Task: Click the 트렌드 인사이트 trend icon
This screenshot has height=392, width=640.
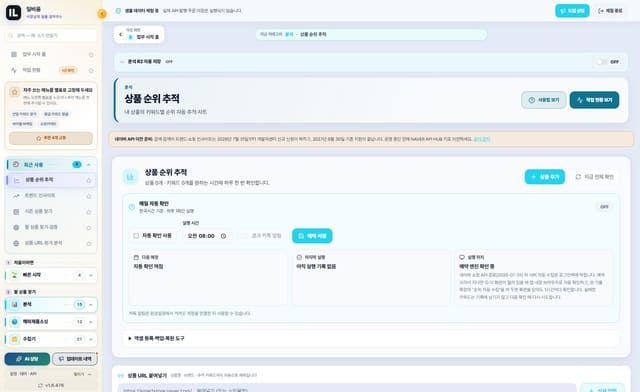Action: point(16,196)
